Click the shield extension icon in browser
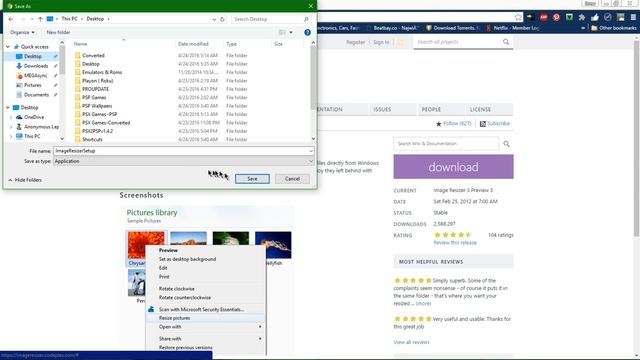640x360 pixels. click(569, 17)
